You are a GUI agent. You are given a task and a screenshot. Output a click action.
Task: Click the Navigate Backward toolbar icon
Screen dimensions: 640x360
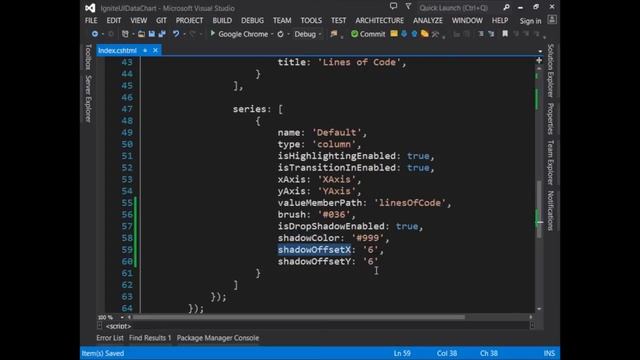click(95, 34)
